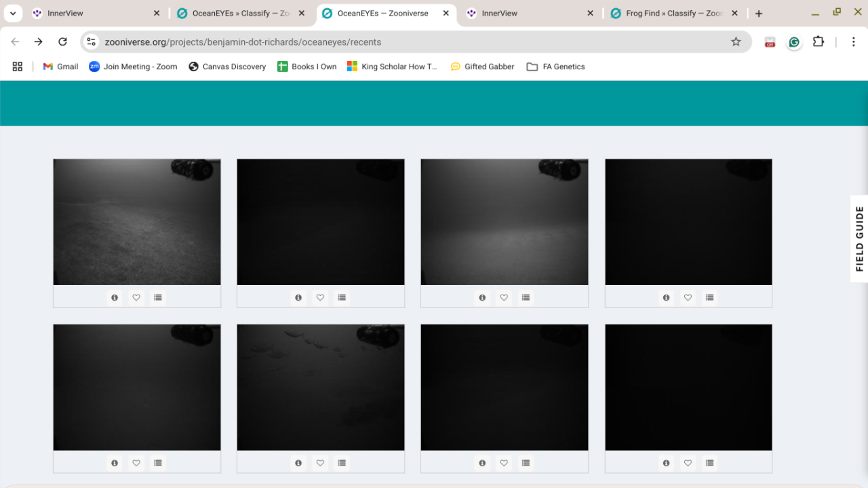
Task: Open info for fourth top-row subject
Action: 667,297
